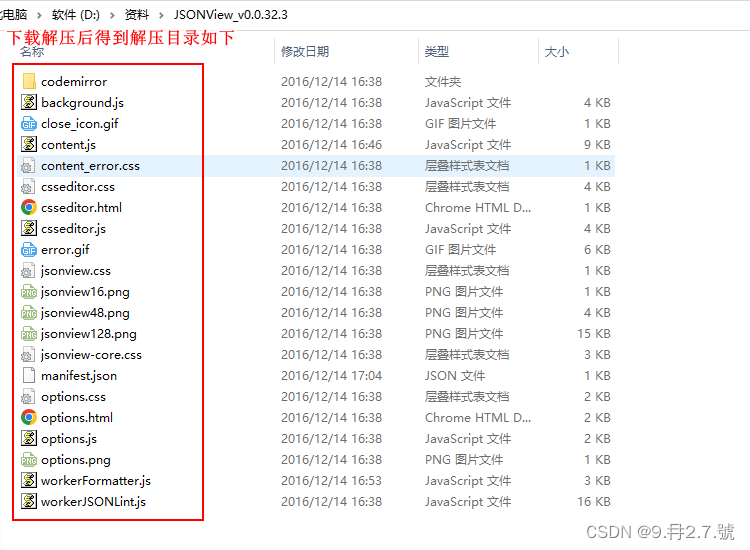This screenshot has height=550, width=750.
Task: Sort files by 大小 column header
Action: (x=557, y=52)
